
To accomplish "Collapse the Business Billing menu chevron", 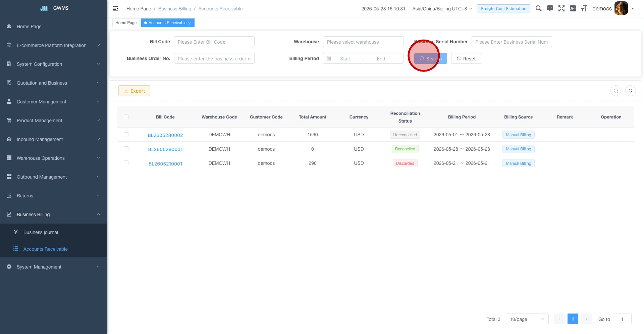I will (98, 214).
